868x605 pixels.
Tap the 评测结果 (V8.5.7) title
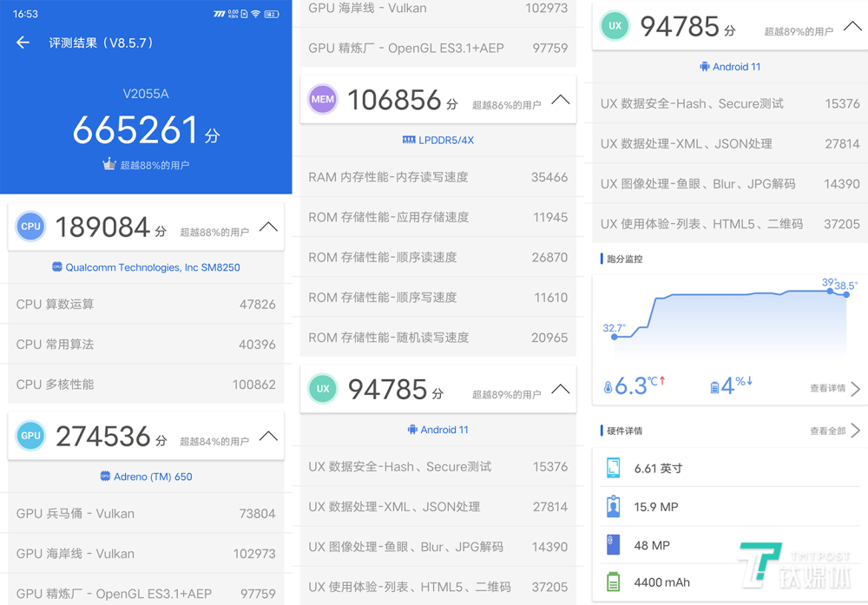(x=101, y=43)
